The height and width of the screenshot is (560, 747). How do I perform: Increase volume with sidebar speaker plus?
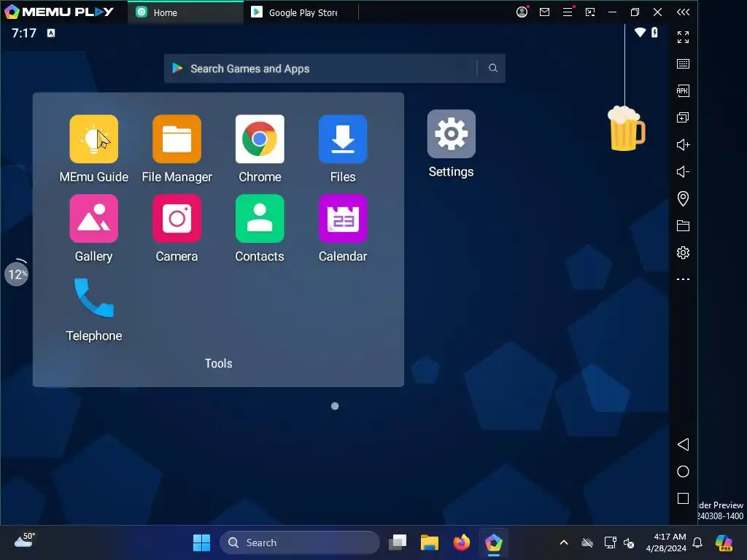[683, 145]
